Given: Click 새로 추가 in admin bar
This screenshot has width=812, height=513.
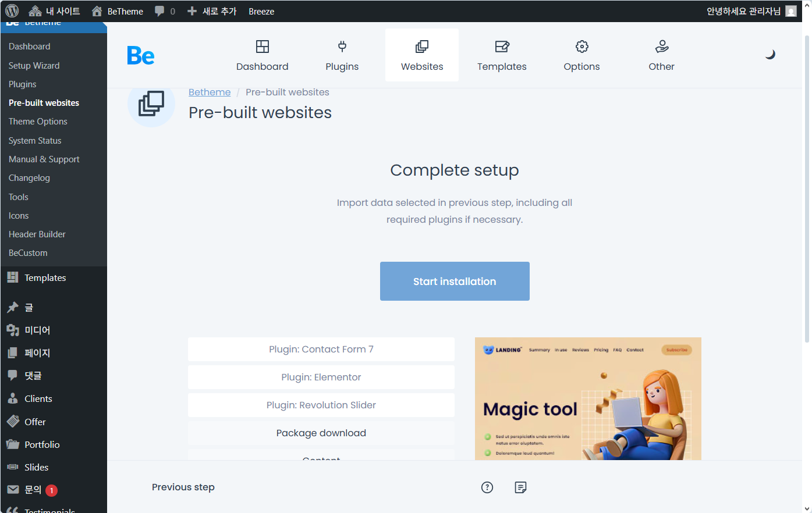Looking at the screenshot, I should tap(212, 11).
